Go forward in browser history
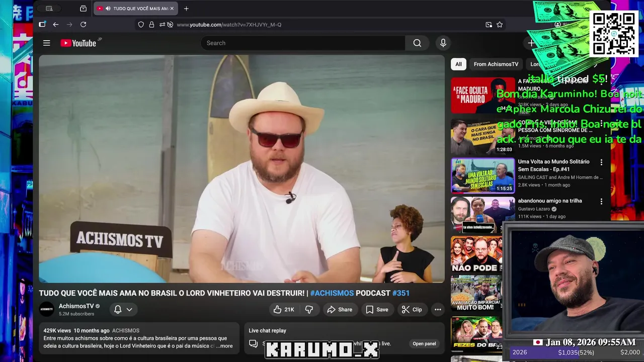 69,25
